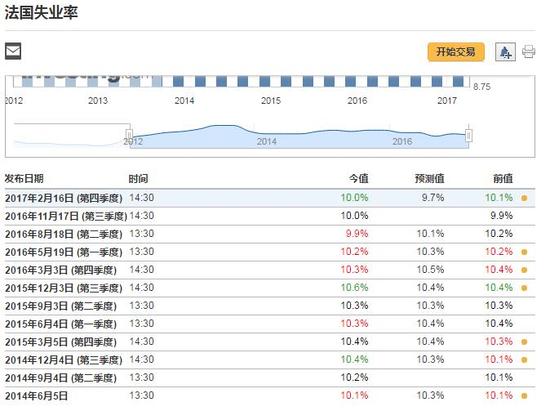Click the bell alert icon
550x411 pixels.
coord(505,52)
